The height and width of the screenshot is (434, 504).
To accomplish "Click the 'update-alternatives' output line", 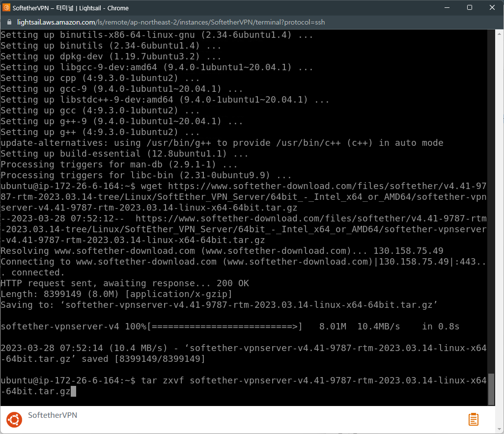I will click(222, 143).
